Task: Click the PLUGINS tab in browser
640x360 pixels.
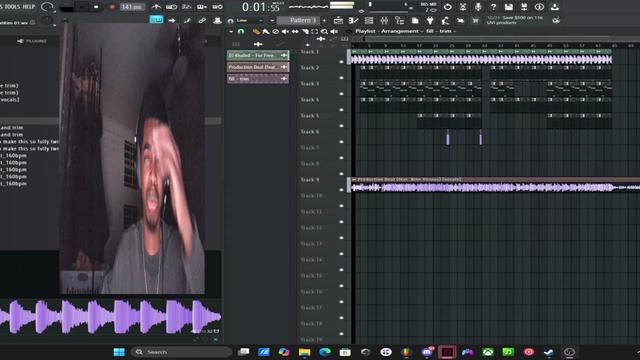Action: [32, 41]
